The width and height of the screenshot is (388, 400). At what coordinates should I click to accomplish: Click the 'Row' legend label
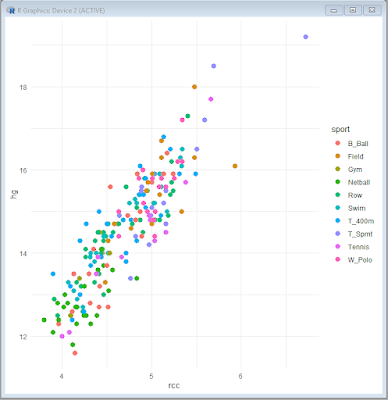(x=355, y=195)
